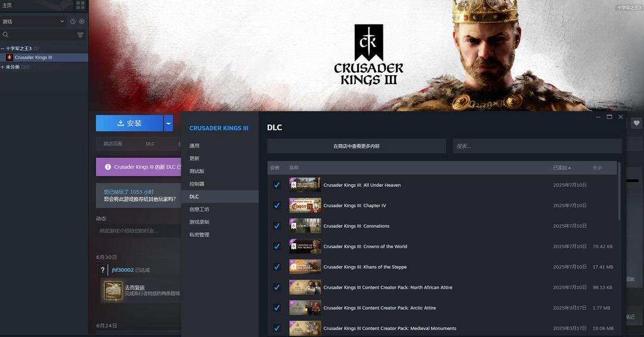Open recent activity clock icon in library sidebar
Screen dimensions: 644x337
(x=73, y=21)
